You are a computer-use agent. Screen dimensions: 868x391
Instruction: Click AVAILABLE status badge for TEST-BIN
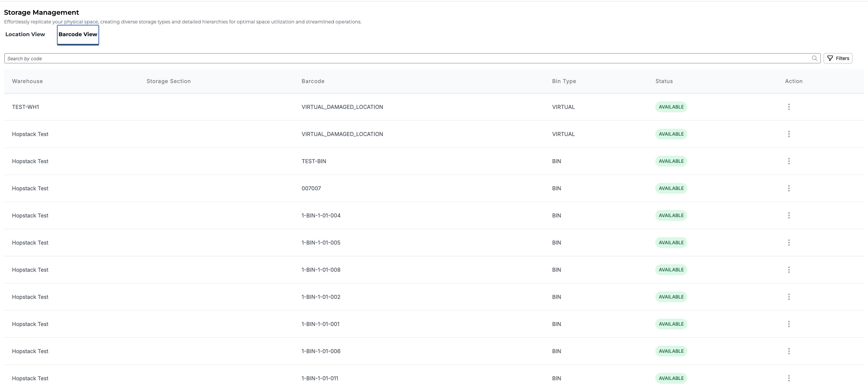coord(671,161)
